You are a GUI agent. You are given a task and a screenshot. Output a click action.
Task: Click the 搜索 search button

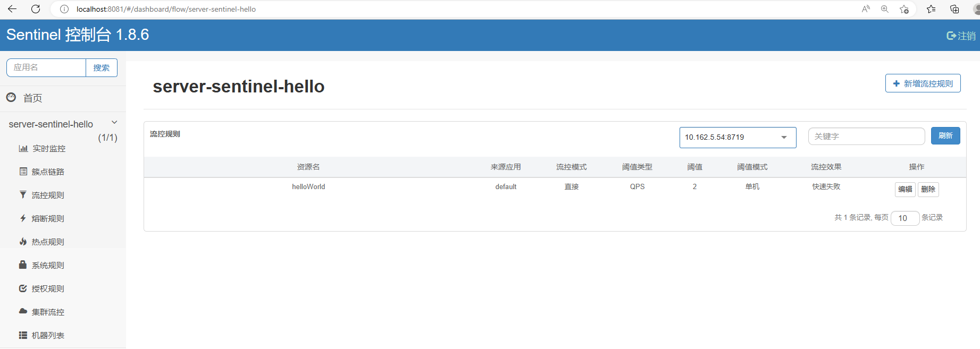102,67
